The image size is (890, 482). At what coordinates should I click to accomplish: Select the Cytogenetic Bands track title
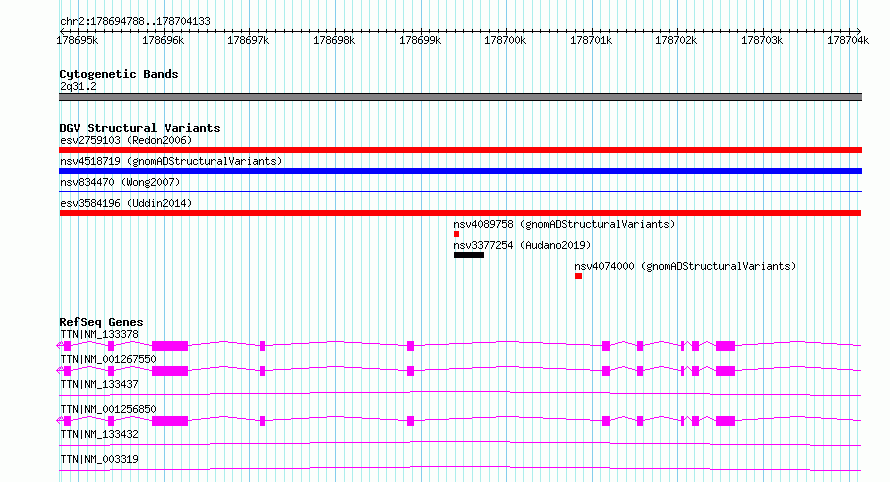[119, 74]
